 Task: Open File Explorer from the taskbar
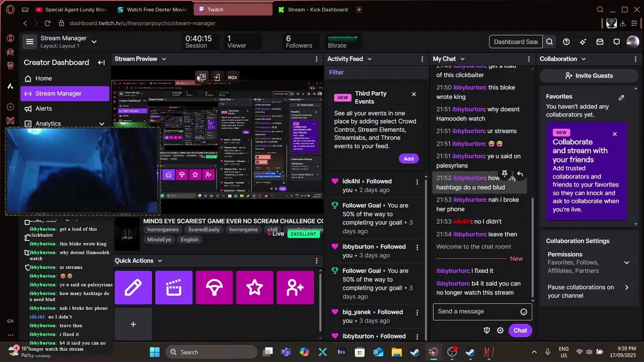[x=396, y=352]
